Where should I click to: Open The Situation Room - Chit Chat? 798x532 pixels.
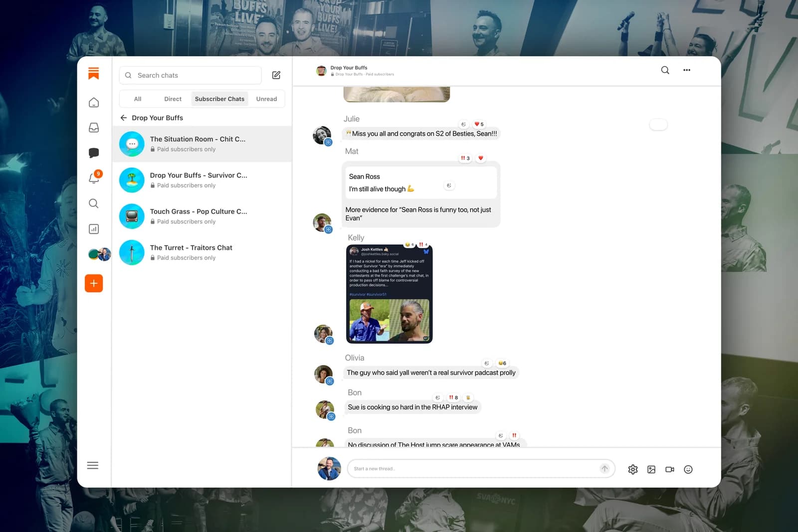tap(202, 144)
